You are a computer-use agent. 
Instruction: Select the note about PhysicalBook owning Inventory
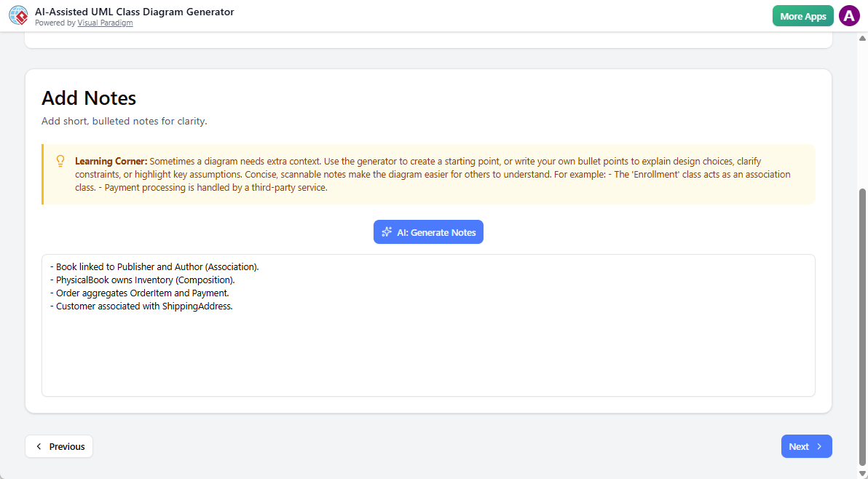click(143, 280)
